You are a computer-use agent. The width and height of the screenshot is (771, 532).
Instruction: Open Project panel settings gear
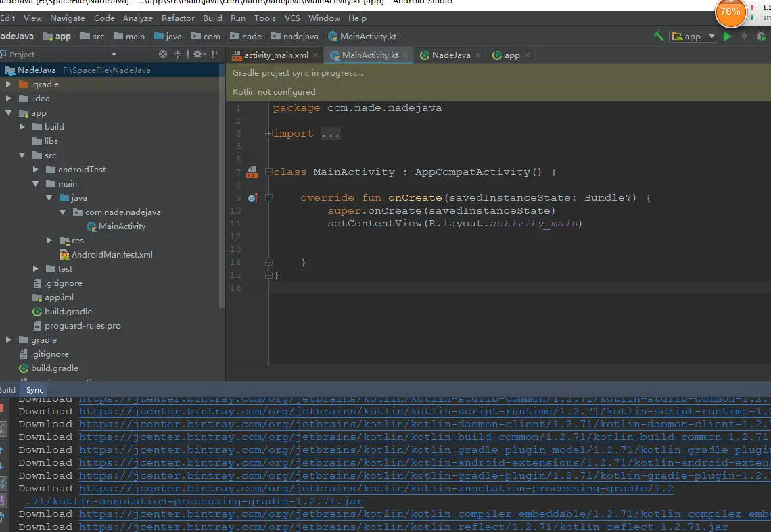199,54
